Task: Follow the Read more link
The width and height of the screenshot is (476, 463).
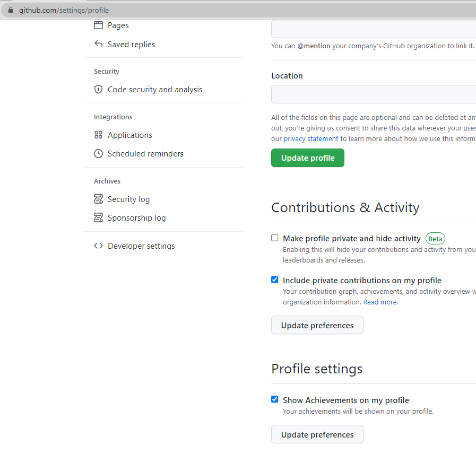Action: (379, 302)
